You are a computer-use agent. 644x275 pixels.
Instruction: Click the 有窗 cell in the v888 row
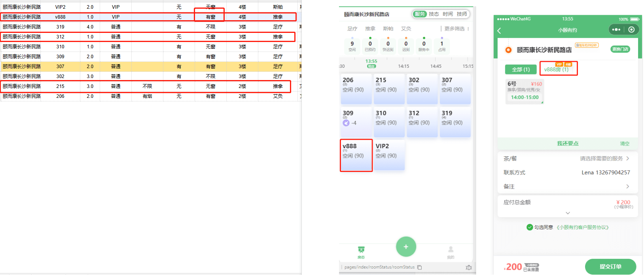[210, 17]
